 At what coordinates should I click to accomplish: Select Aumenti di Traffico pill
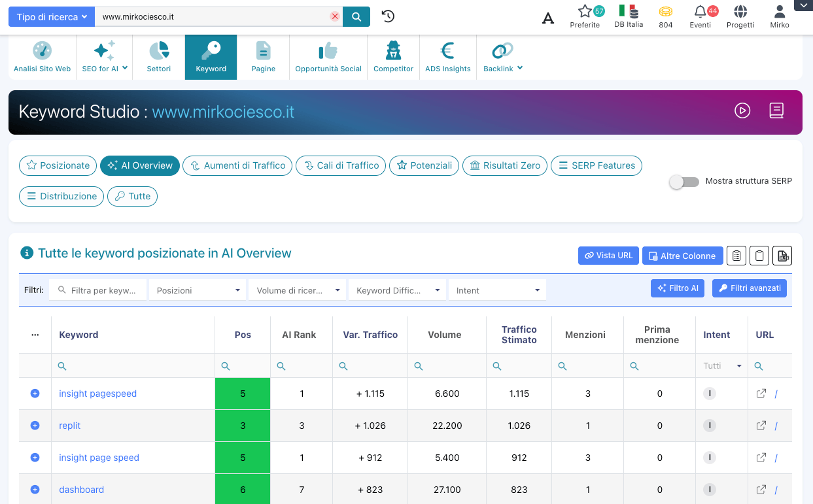pos(237,165)
